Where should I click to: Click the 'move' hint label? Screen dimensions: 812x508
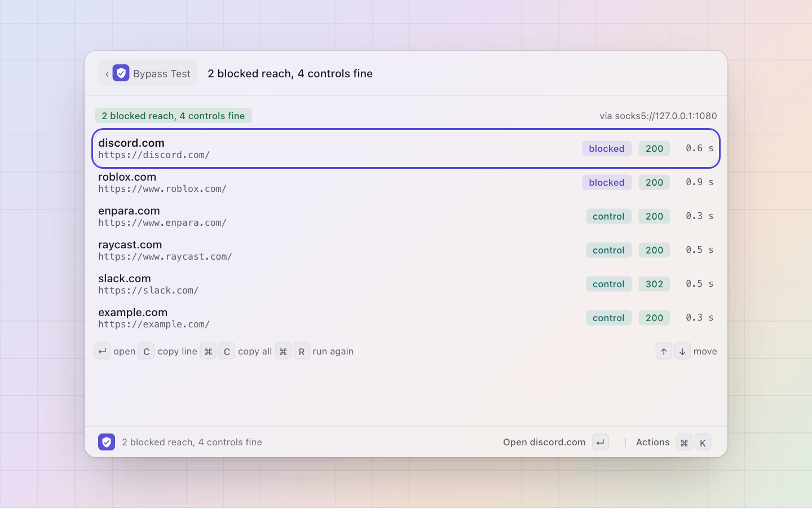pyautogui.click(x=705, y=351)
